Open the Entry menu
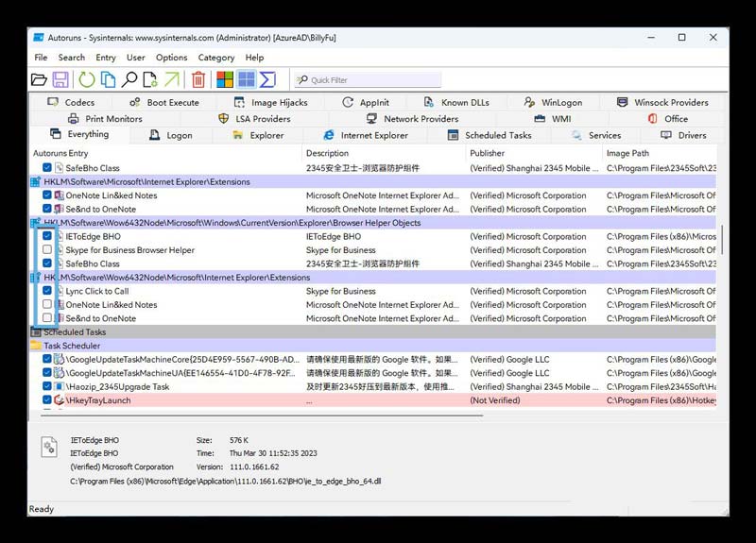 tap(106, 58)
